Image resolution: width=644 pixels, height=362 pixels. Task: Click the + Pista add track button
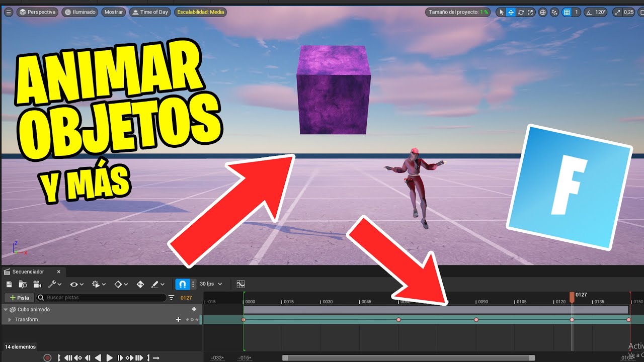point(19,298)
